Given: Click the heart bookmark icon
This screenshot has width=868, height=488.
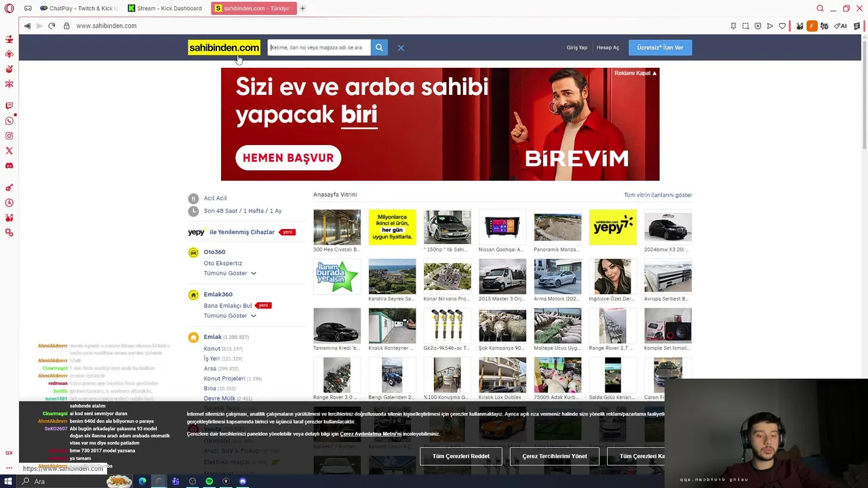Looking at the screenshot, I should pos(782,26).
